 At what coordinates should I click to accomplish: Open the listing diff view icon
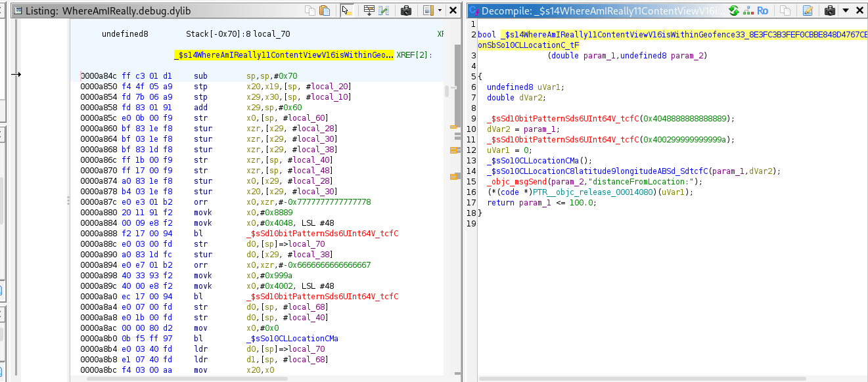tap(385, 11)
